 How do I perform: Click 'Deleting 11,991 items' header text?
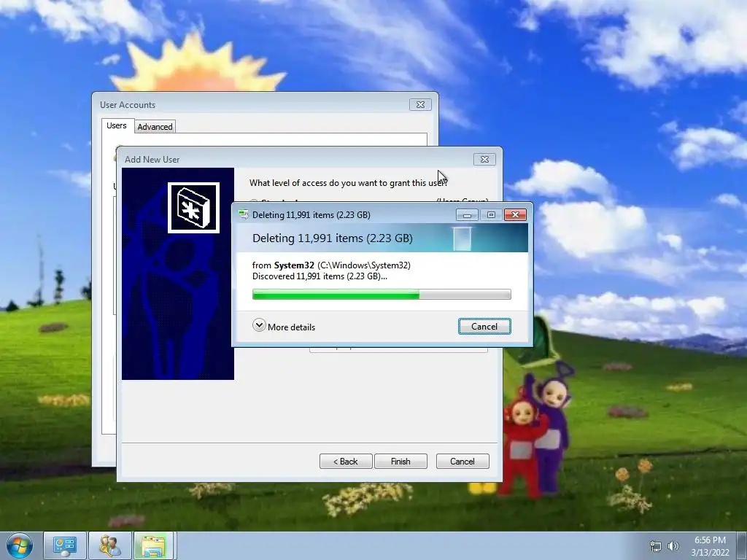[x=333, y=238]
